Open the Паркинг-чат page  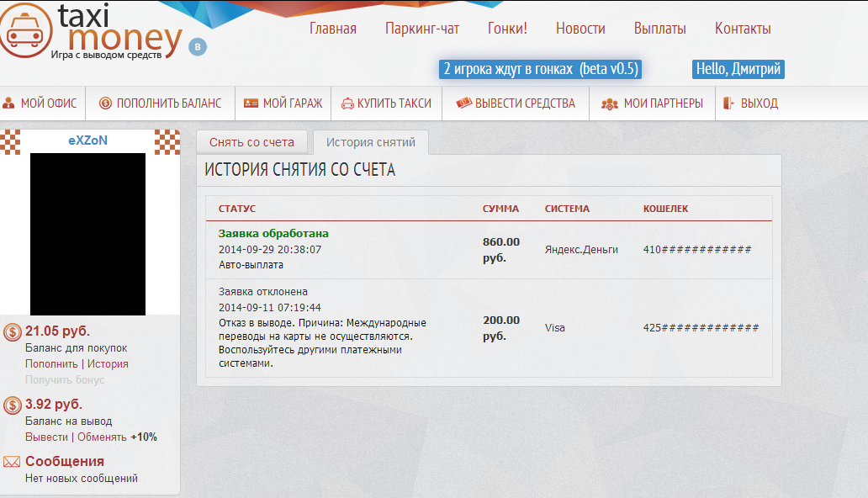[x=422, y=29]
